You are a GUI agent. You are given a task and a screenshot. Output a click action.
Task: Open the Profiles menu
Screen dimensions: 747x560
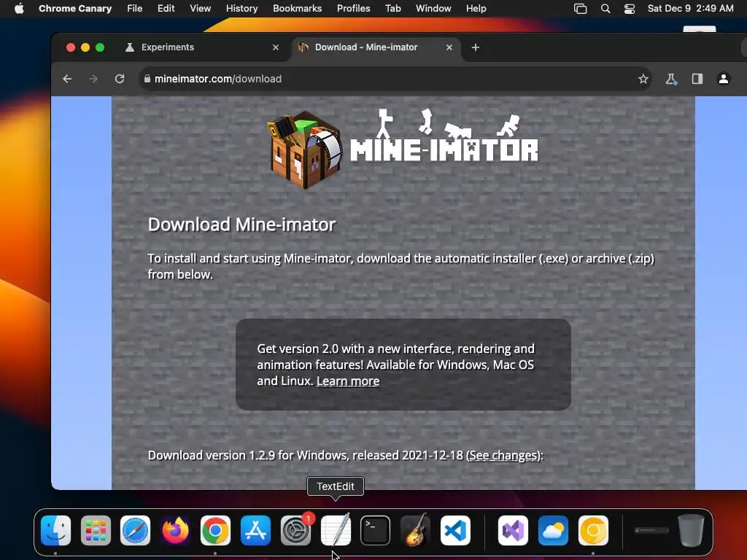point(354,9)
